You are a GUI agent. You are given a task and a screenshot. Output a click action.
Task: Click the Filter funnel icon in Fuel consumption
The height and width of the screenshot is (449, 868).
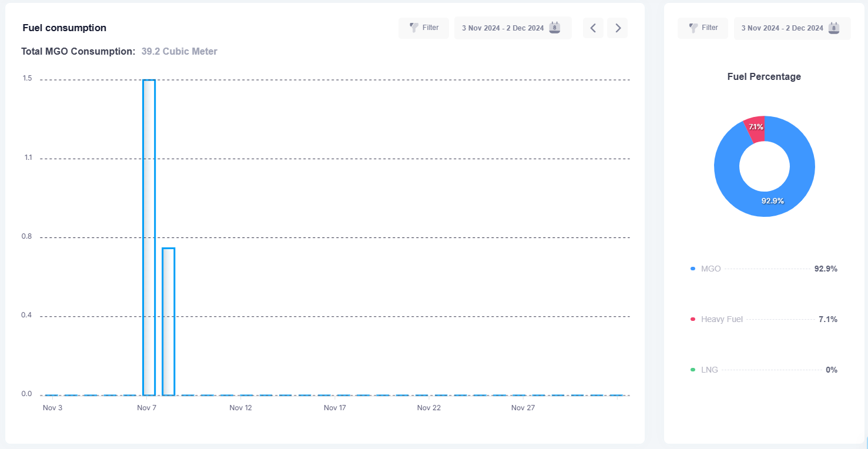[x=414, y=28]
